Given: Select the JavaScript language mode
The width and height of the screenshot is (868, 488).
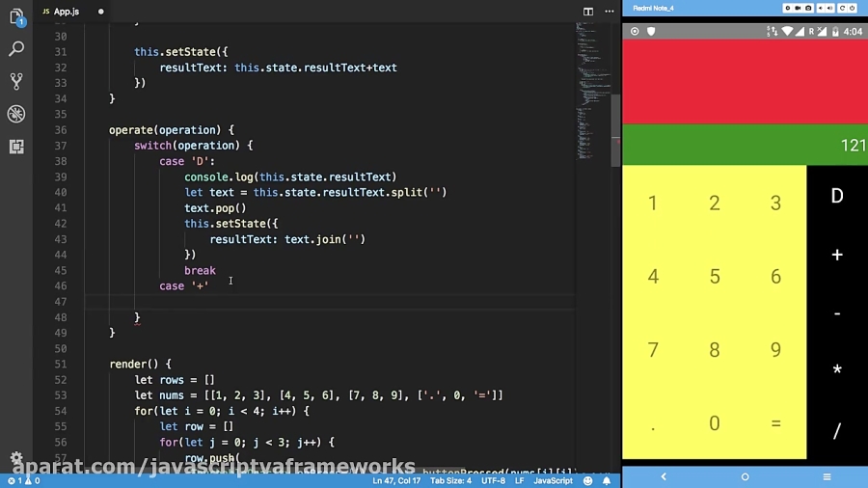Looking at the screenshot, I should coord(553,481).
